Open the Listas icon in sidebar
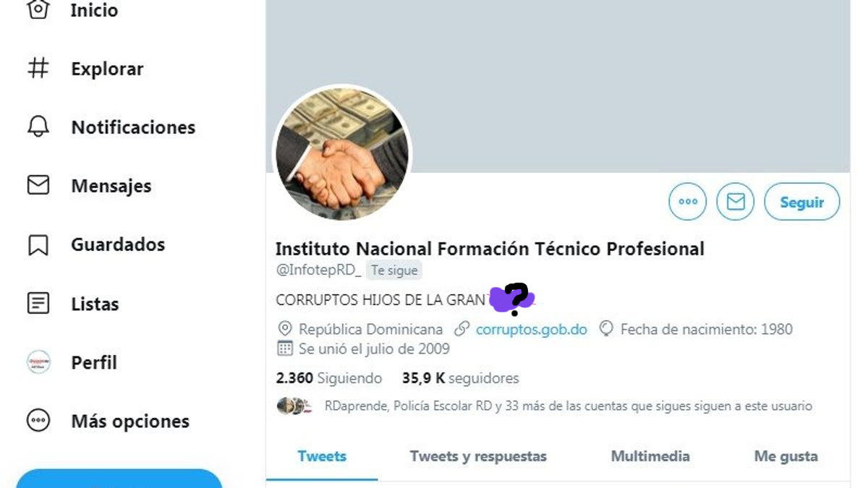 click(x=38, y=304)
